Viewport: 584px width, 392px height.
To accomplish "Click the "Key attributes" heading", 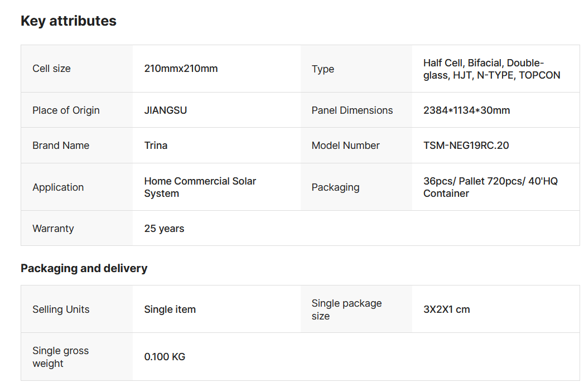I will pyautogui.click(x=69, y=21).
